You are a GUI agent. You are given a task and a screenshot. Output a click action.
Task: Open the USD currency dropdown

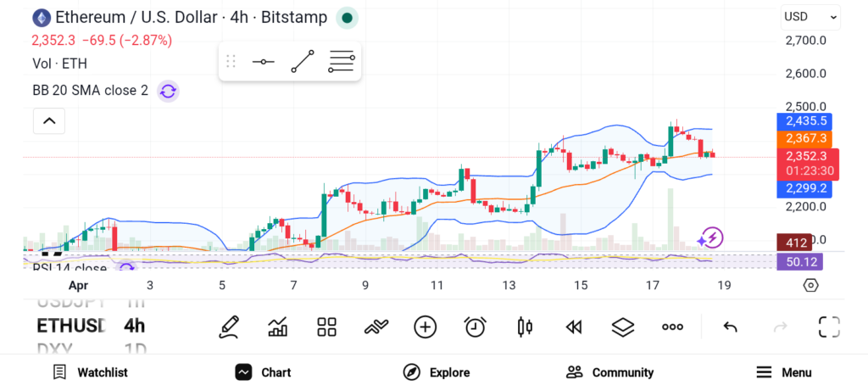click(810, 16)
